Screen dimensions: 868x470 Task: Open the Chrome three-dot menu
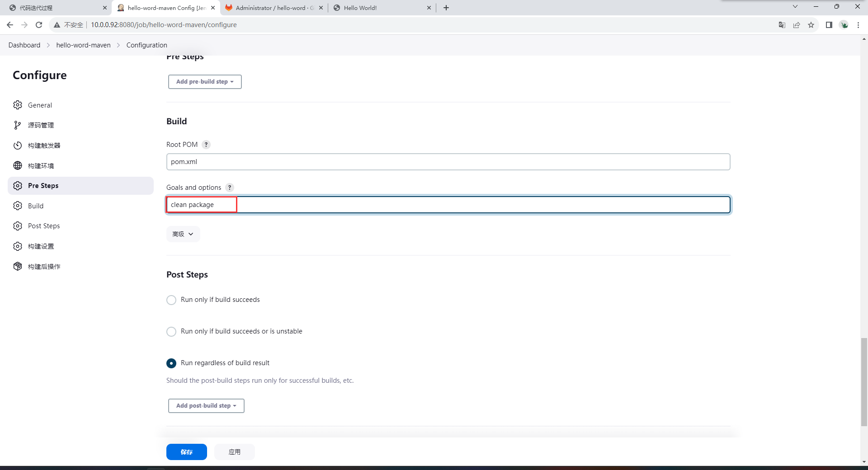pyautogui.click(x=858, y=25)
